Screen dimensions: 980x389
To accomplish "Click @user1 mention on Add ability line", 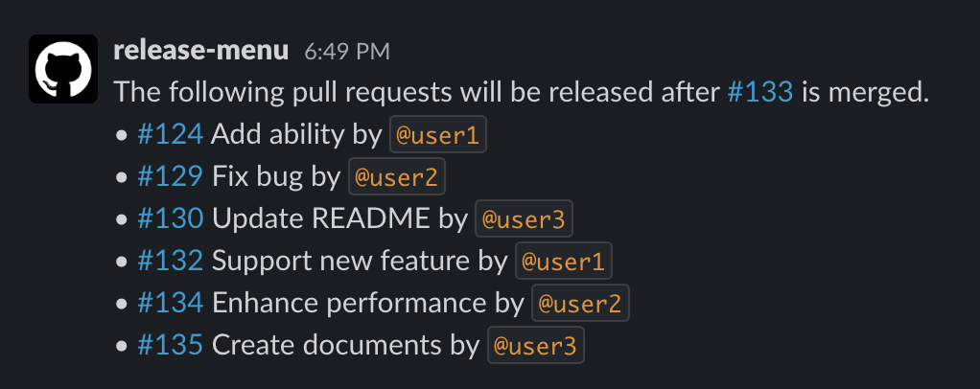I will click(x=437, y=136).
